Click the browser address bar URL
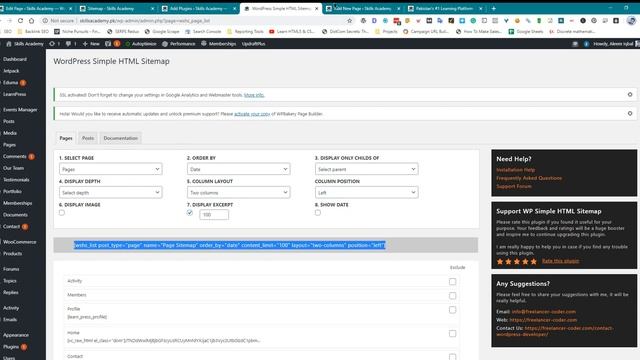Screen dimensions: 640x360 click(x=144, y=20)
